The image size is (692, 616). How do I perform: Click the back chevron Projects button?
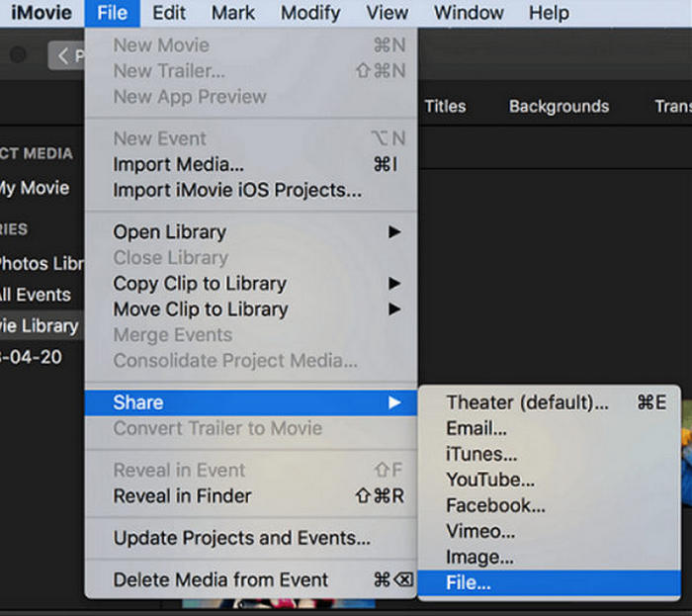click(66, 55)
